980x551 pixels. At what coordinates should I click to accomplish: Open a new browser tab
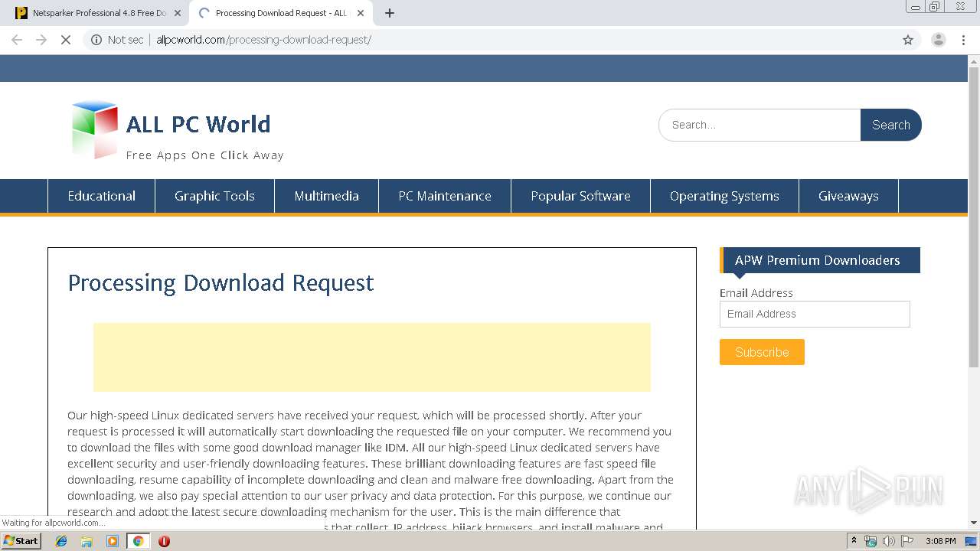click(390, 13)
